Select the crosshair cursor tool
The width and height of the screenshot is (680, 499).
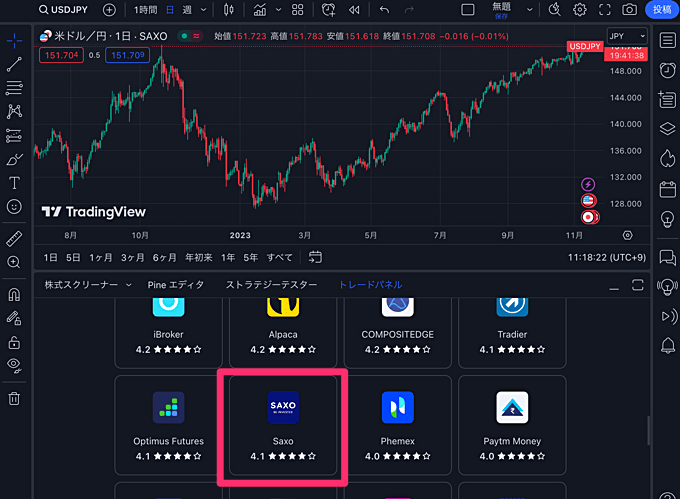14,41
